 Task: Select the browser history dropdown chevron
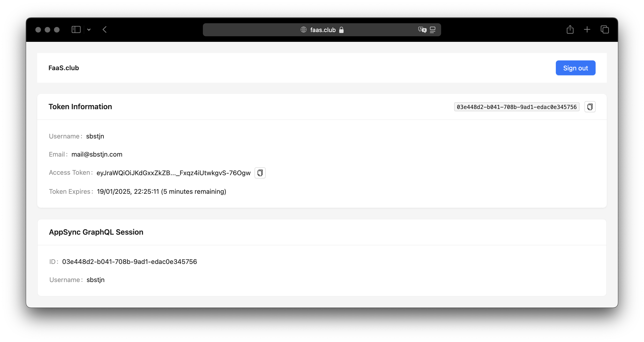[x=89, y=30]
